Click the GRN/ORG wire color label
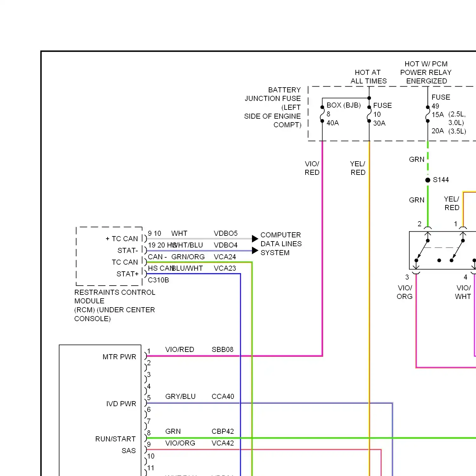Screen dimensions: 476x476 (188, 257)
